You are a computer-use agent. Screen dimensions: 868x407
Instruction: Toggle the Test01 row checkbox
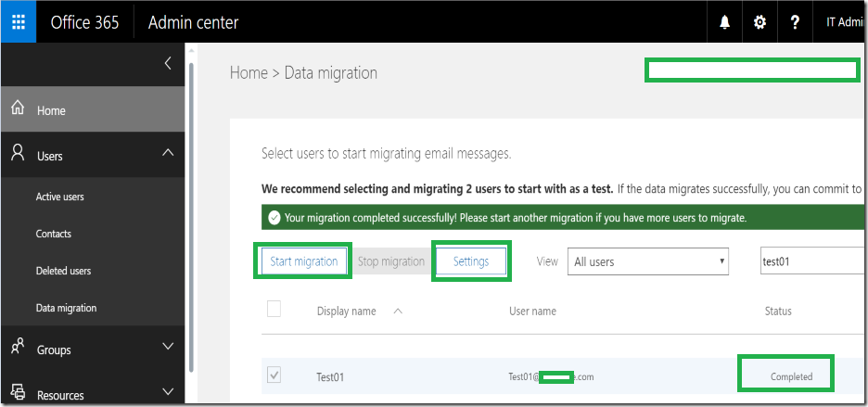pyautogui.click(x=274, y=375)
